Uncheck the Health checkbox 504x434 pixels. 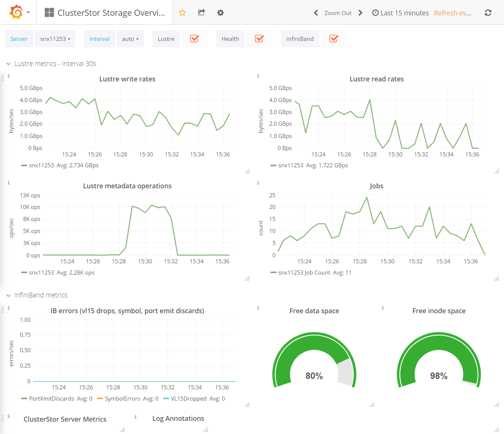[259, 38]
